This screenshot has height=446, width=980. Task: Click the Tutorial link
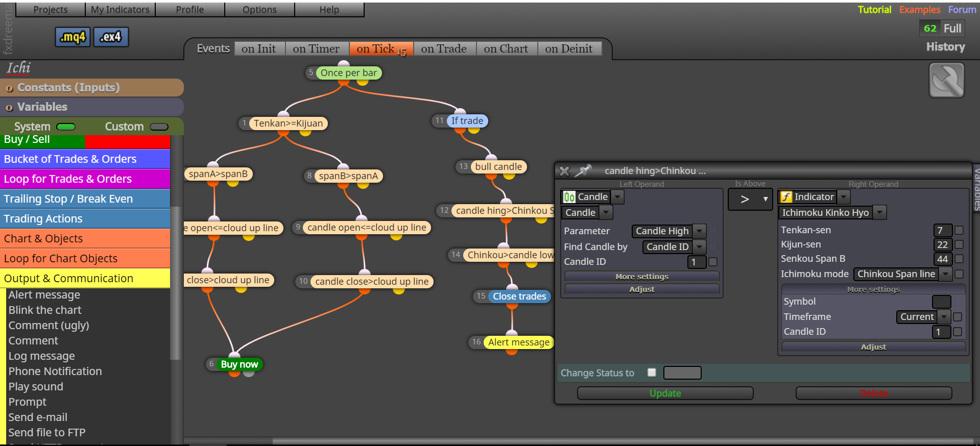coord(874,10)
